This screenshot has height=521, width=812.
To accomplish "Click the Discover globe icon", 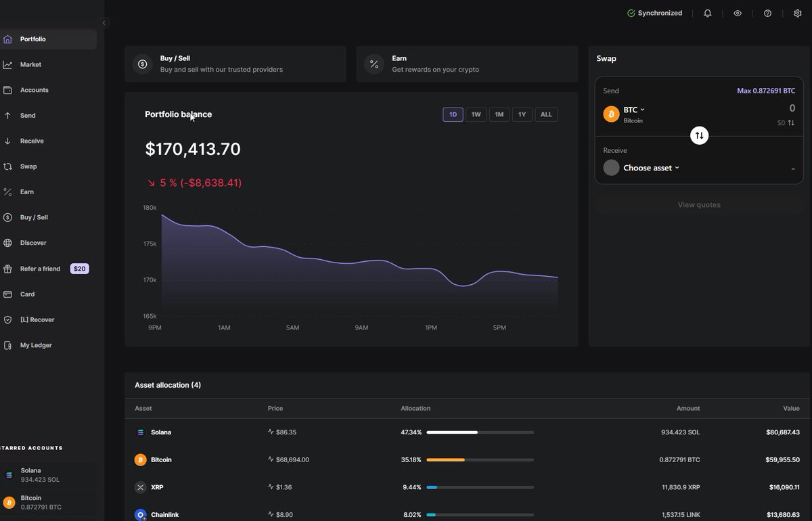I will [x=7, y=243].
